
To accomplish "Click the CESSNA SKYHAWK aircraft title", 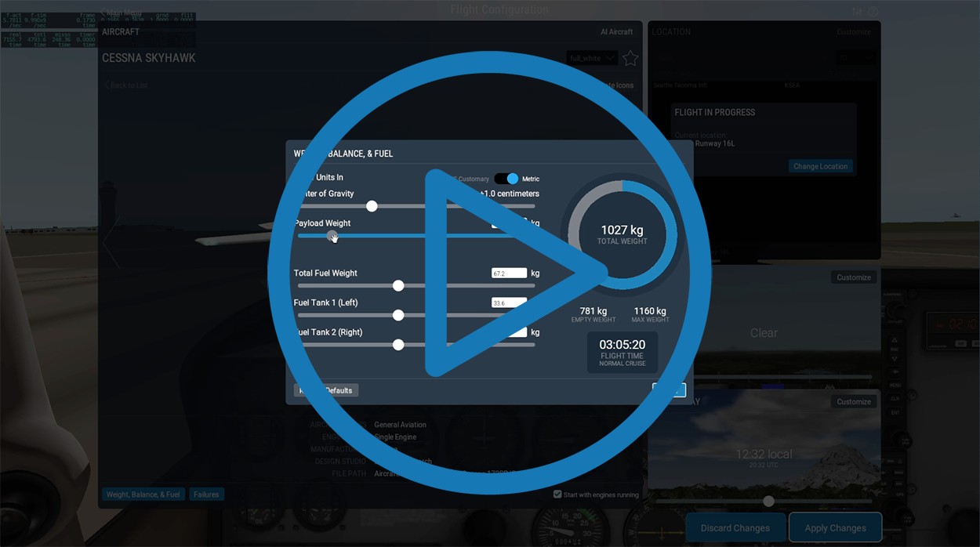I will tap(149, 58).
